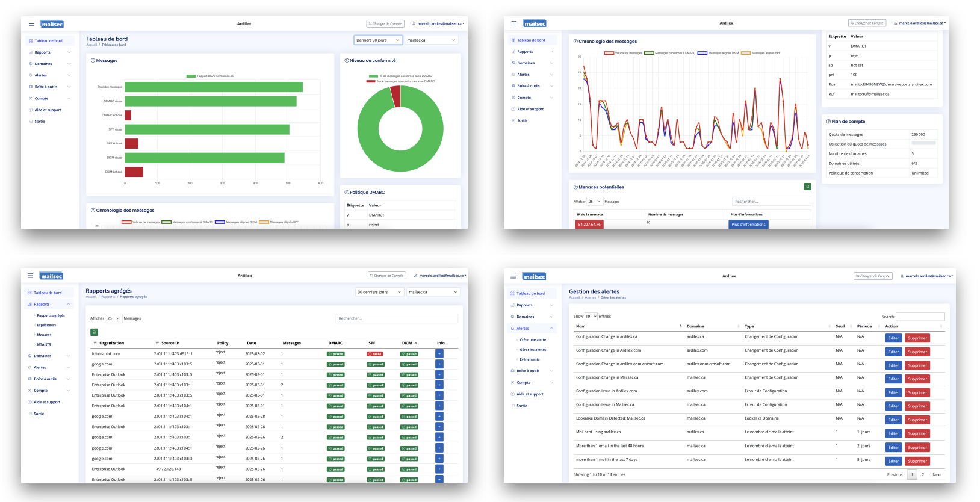Open Expéditeurs under the Rapports menu
This screenshot has height=502, width=980.
[x=46, y=325]
